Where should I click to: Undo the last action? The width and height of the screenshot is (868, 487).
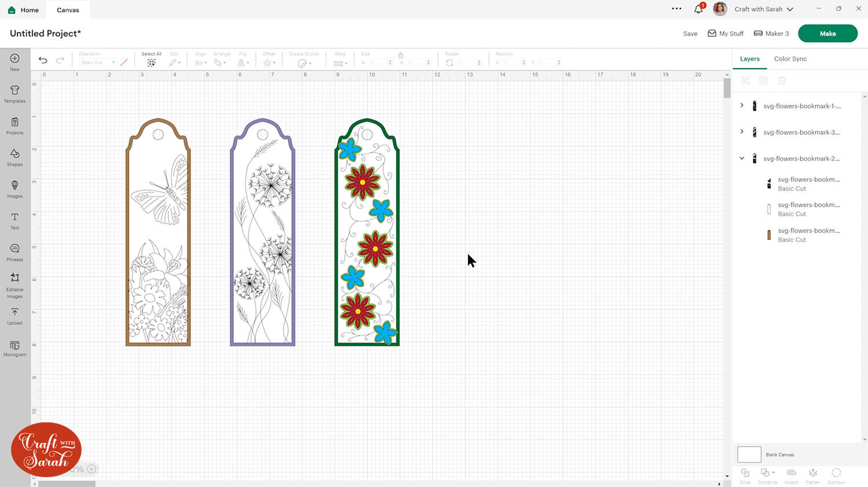tap(43, 60)
